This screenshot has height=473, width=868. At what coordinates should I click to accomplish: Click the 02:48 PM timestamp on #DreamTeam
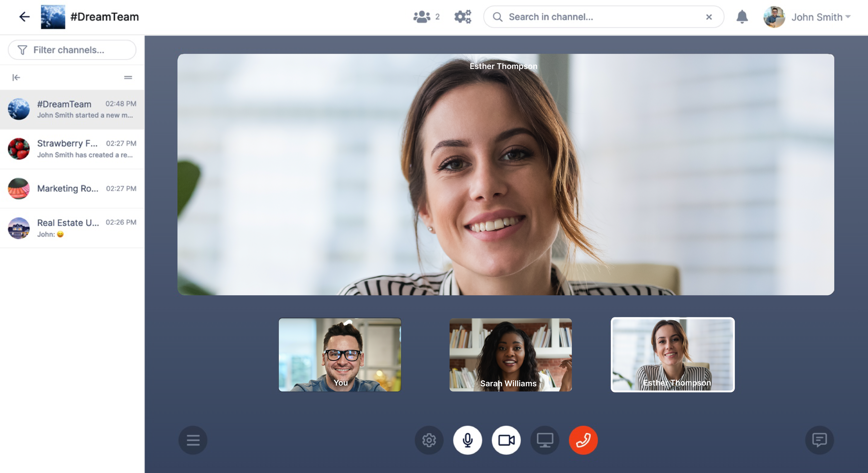pos(121,104)
